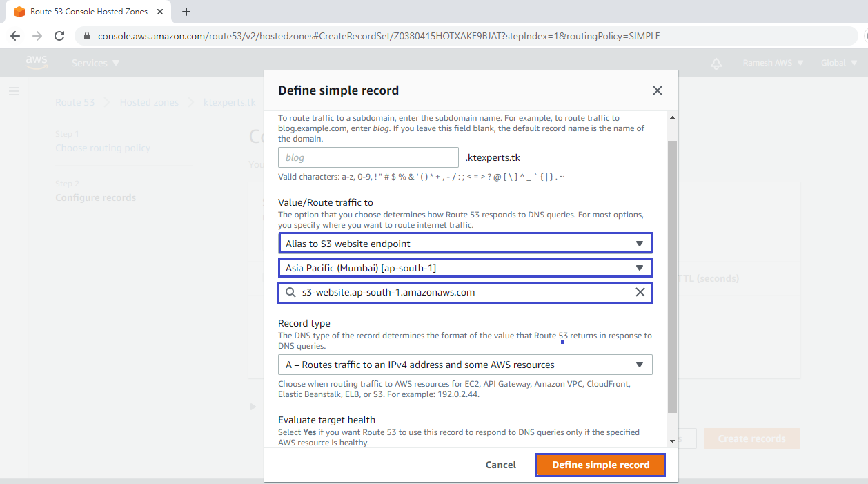The image size is (868, 484).
Task: Open ktexperts.tk breadcrumb link
Action: tap(230, 102)
